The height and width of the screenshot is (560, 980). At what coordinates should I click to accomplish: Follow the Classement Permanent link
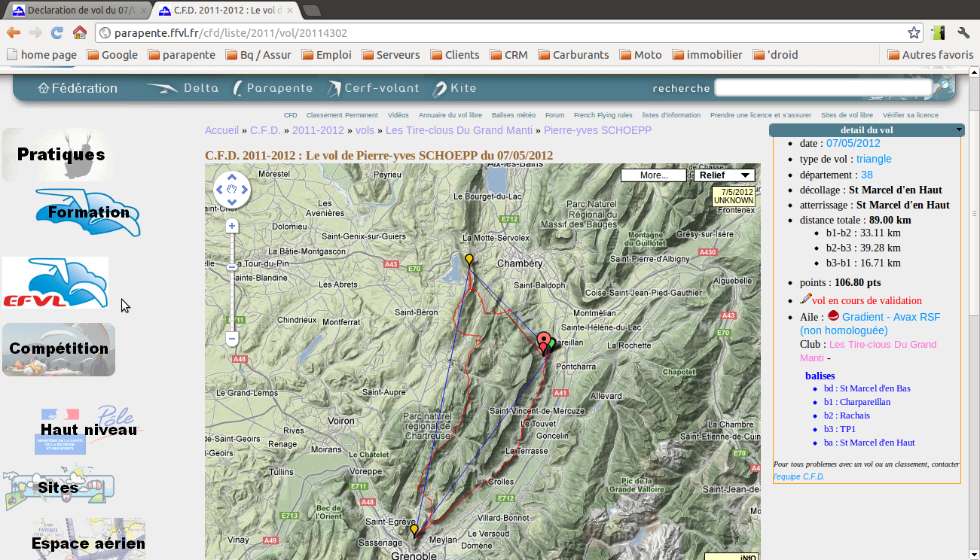click(x=342, y=115)
